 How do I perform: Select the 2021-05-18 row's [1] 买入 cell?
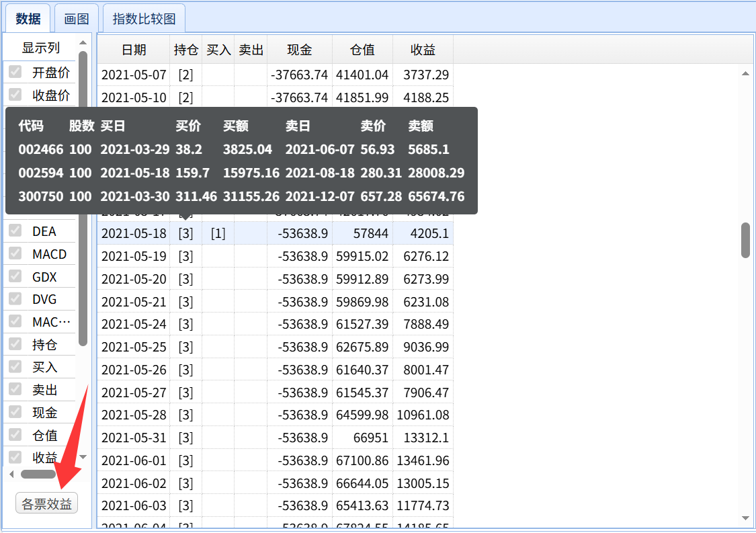pyautogui.click(x=218, y=234)
